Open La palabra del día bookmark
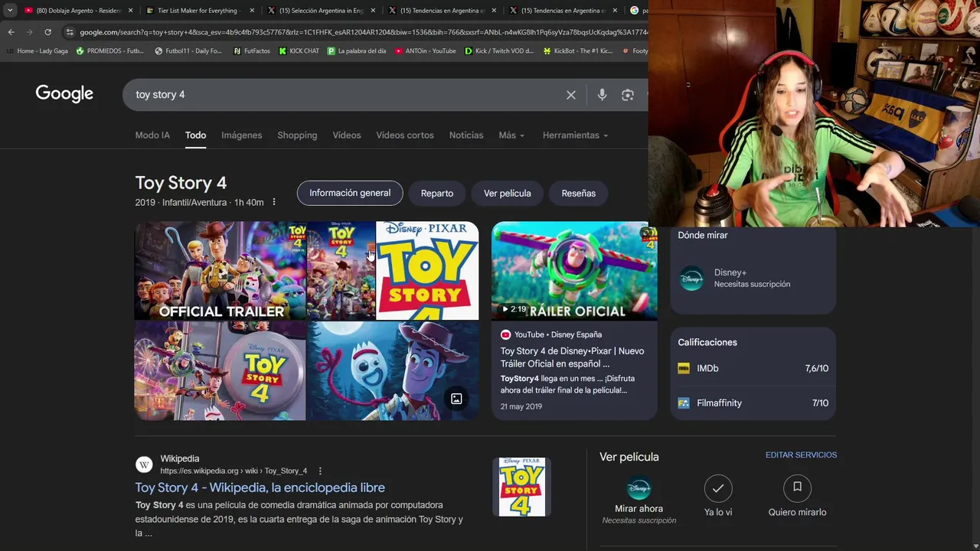The image size is (980, 551). pos(357,51)
